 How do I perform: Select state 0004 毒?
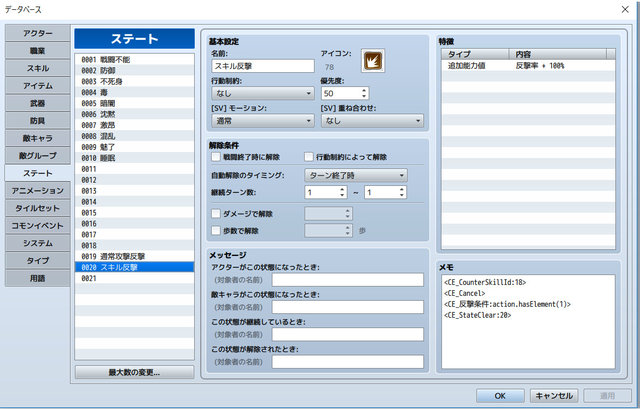(x=134, y=93)
